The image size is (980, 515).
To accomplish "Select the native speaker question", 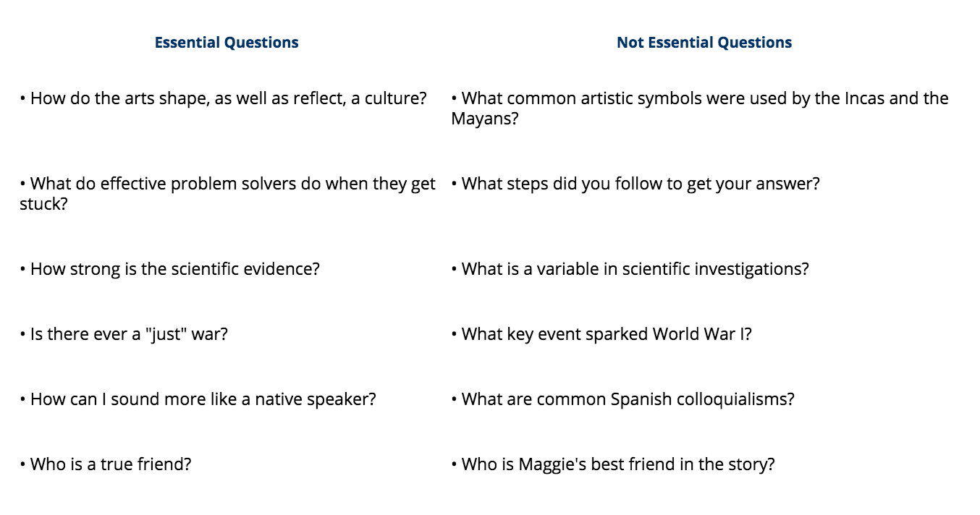I will 198,399.
